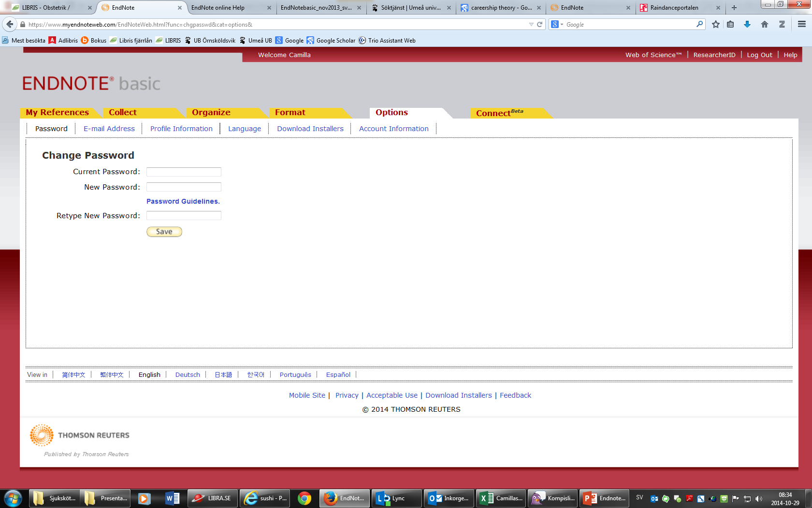This screenshot has width=812, height=508.
Task: Reload the page with the refresh icon
Action: coord(540,24)
